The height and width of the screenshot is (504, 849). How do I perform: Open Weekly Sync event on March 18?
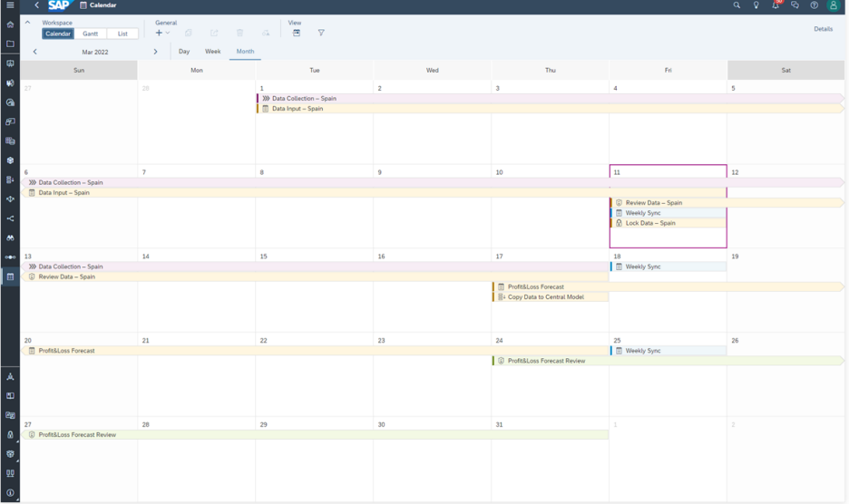click(668, 267)
